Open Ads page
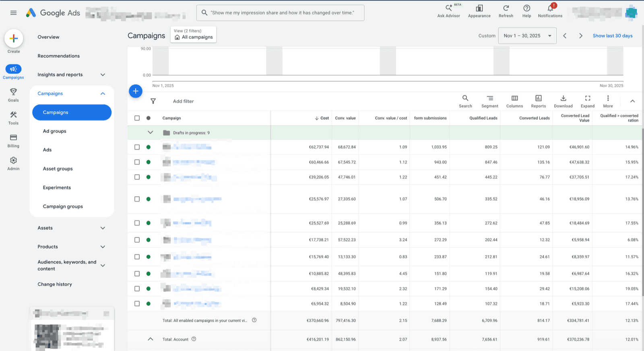This screenshot has height=351, width=644. [x=47, y=150]
